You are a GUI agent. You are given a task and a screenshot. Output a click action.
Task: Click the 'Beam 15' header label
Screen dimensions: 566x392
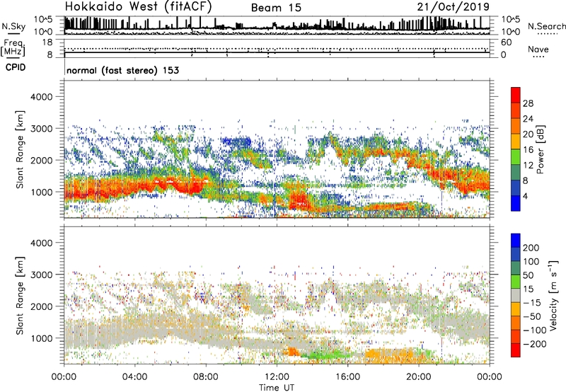point(276,8)
